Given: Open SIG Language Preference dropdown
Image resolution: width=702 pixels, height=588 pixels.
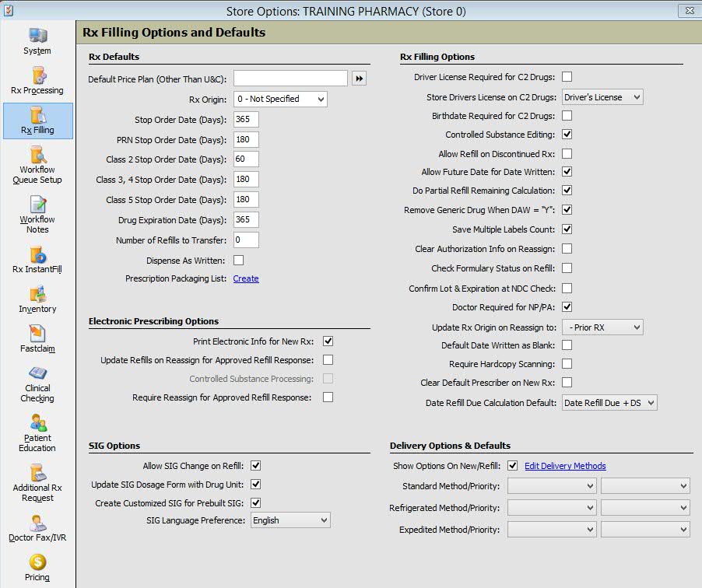Looking at the screenshot, I should [x=290, y=520].
